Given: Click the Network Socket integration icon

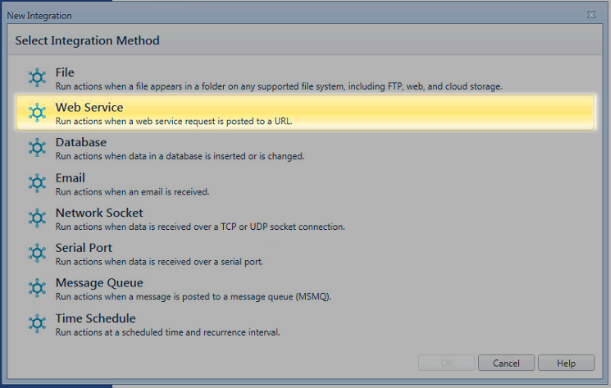Looking at the screenshot, I should coord(37,218).
